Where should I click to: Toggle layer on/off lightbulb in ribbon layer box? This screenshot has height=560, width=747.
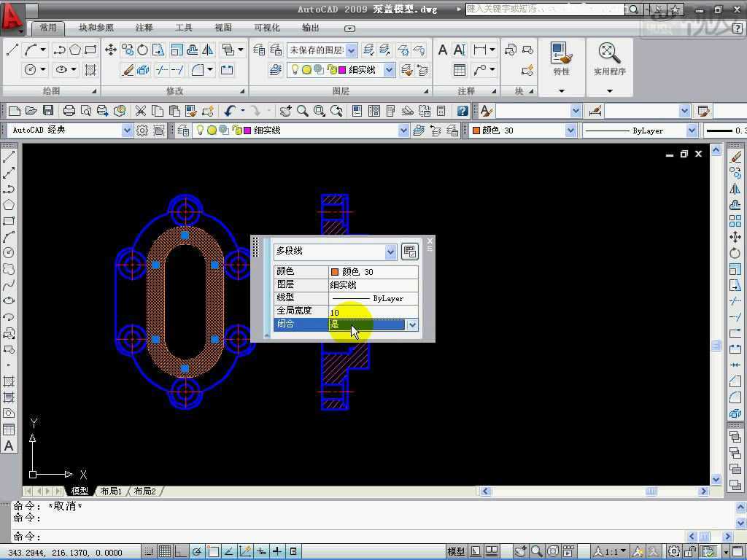[295, 70]
